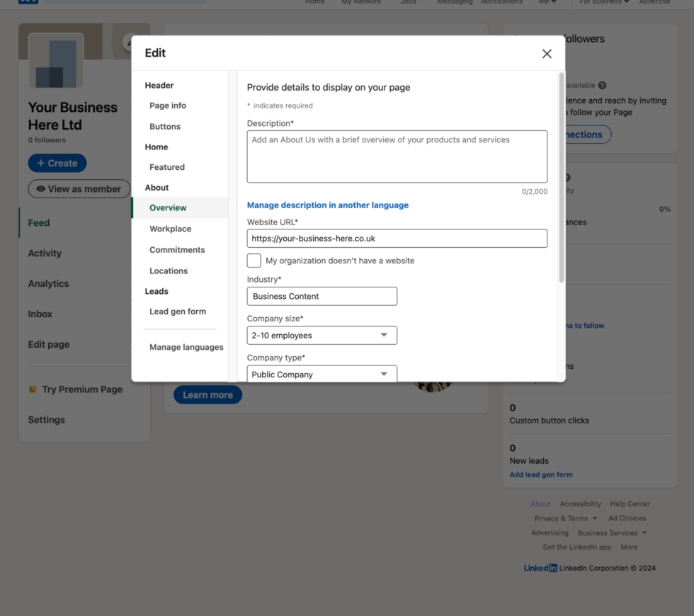Click the LinkedIn logo in the top bar

click(x=28, y=2)
